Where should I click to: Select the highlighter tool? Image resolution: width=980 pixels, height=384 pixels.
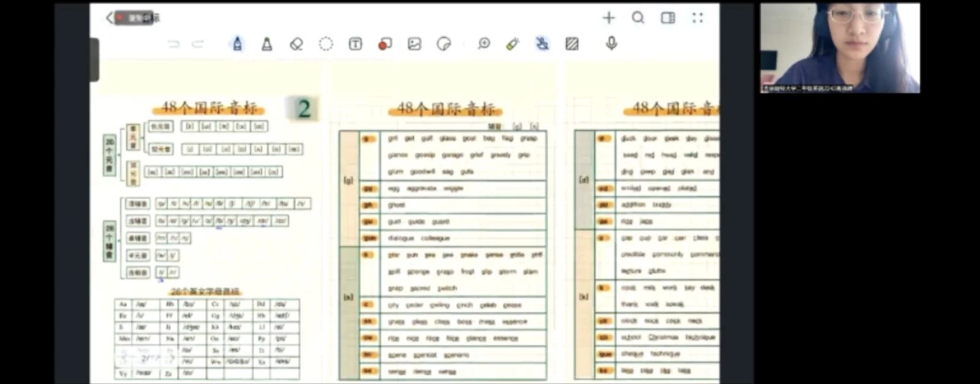tap(267, 43)
